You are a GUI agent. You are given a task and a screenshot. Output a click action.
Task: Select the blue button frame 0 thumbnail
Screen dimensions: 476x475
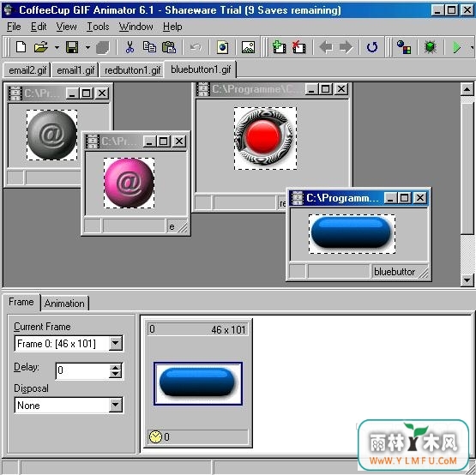[198, 383]
